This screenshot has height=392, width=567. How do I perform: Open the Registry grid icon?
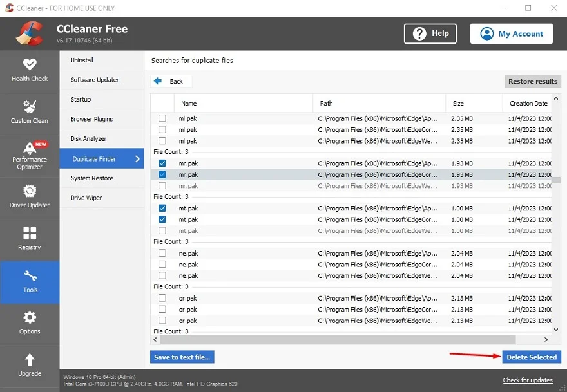point(30,233)
